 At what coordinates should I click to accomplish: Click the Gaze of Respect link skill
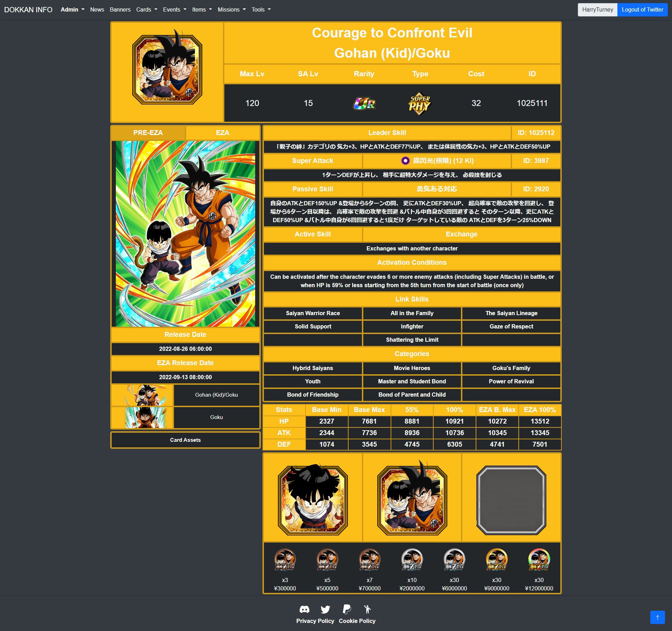[511, 326]
